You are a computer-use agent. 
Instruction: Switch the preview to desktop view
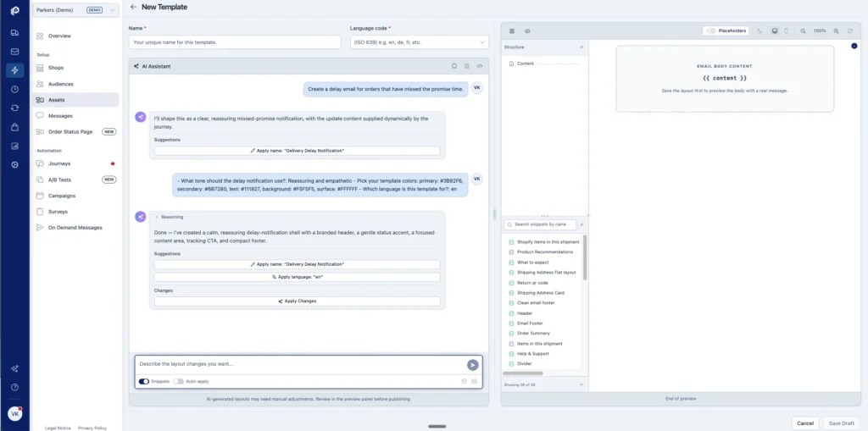(x=775, y=31)
